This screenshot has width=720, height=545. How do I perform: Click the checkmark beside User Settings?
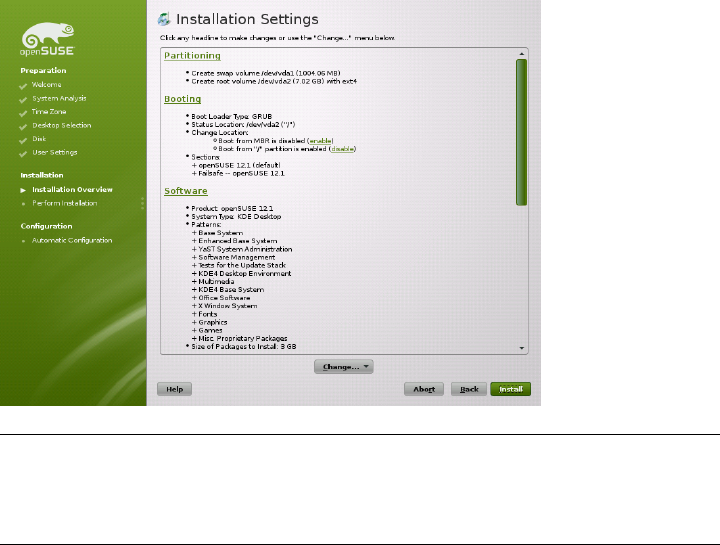[23, 154]
